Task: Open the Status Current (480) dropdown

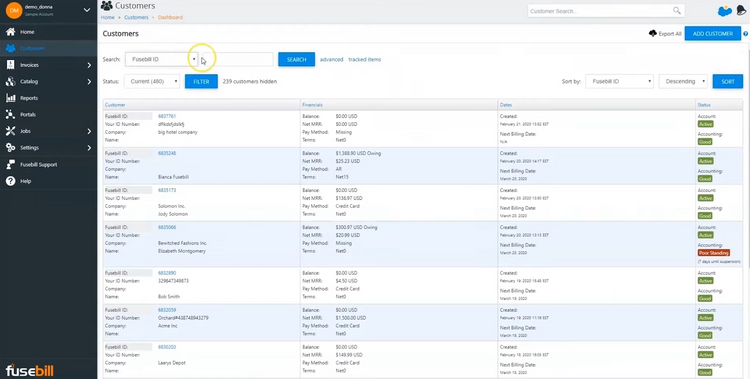Action: pyautogui.click(x=152, y=81)
